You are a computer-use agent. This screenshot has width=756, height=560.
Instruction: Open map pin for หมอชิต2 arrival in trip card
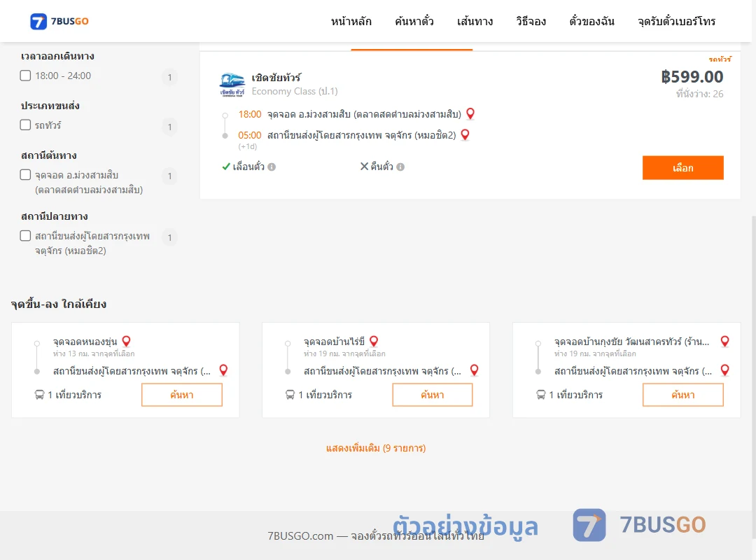pos(465,134)
